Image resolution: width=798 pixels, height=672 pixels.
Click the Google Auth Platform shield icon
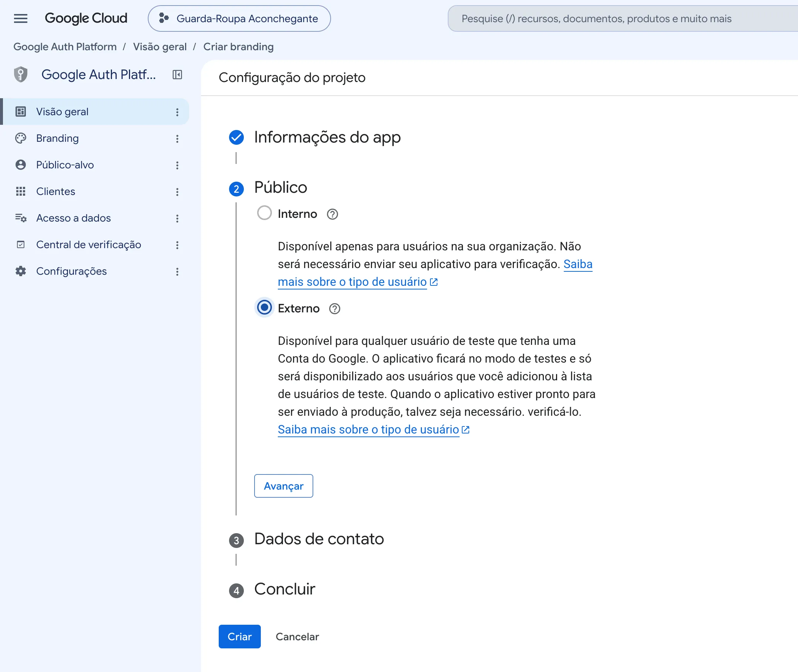[21, 74]
